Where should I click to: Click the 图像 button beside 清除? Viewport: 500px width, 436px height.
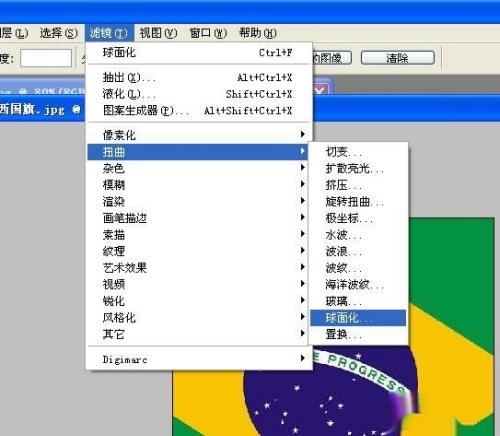coord(332,58)
